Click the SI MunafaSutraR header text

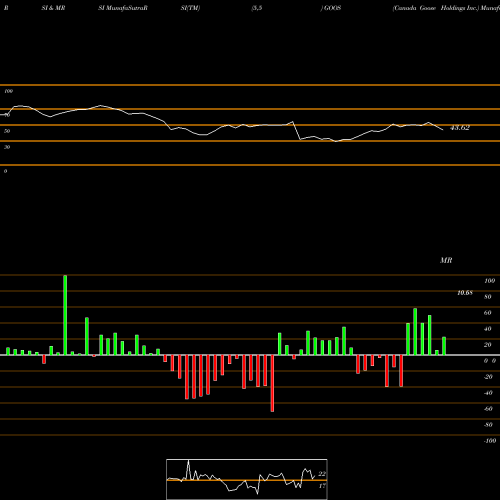pos(123,8)
